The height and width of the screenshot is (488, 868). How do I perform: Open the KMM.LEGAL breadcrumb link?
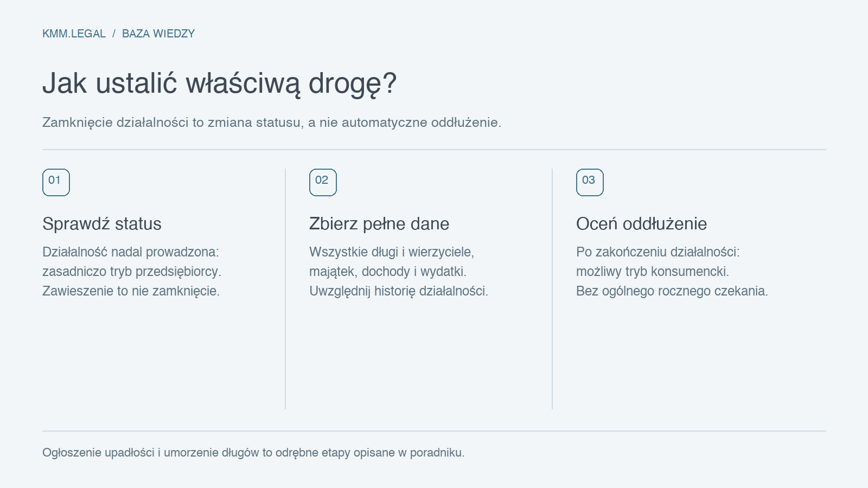[74, 34]
